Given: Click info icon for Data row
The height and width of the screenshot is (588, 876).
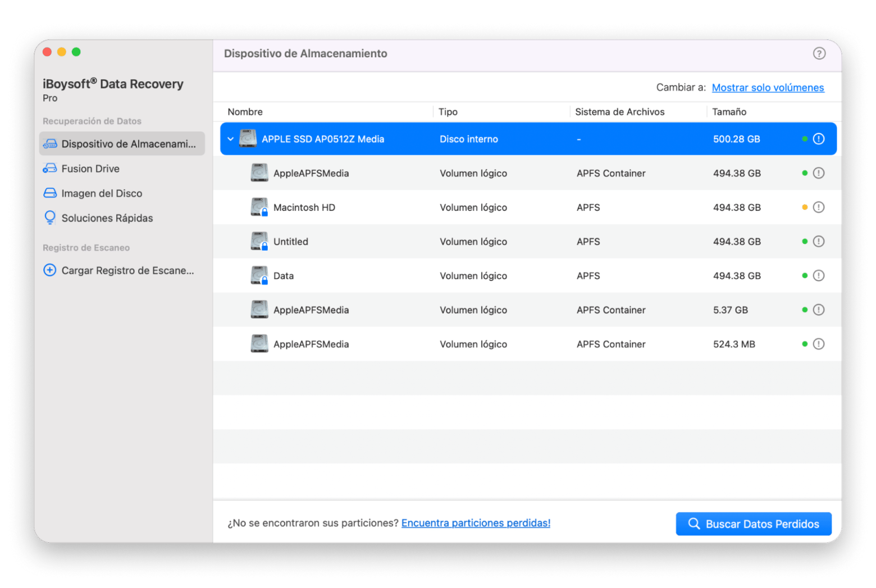Looking at the screenshot, I should click(819, 275).
